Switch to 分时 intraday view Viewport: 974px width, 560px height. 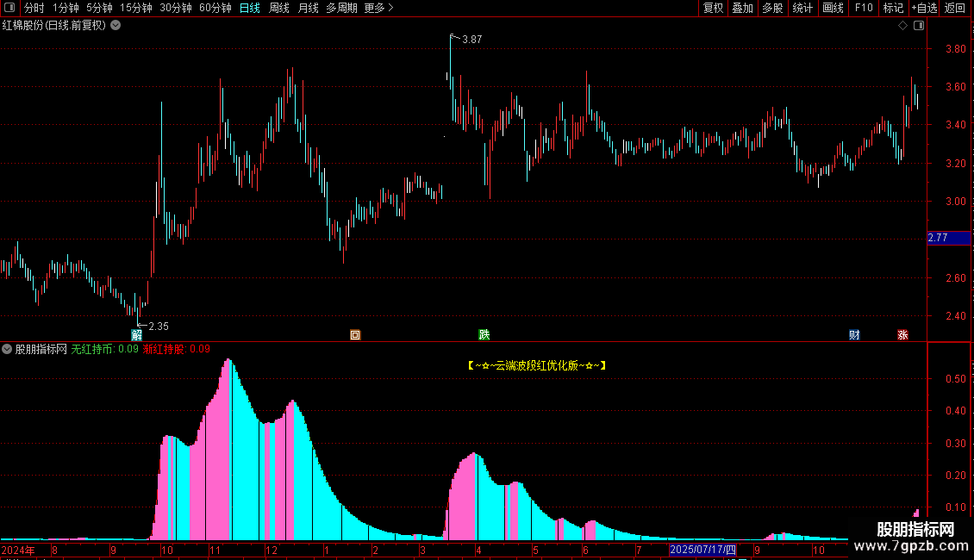34,8
